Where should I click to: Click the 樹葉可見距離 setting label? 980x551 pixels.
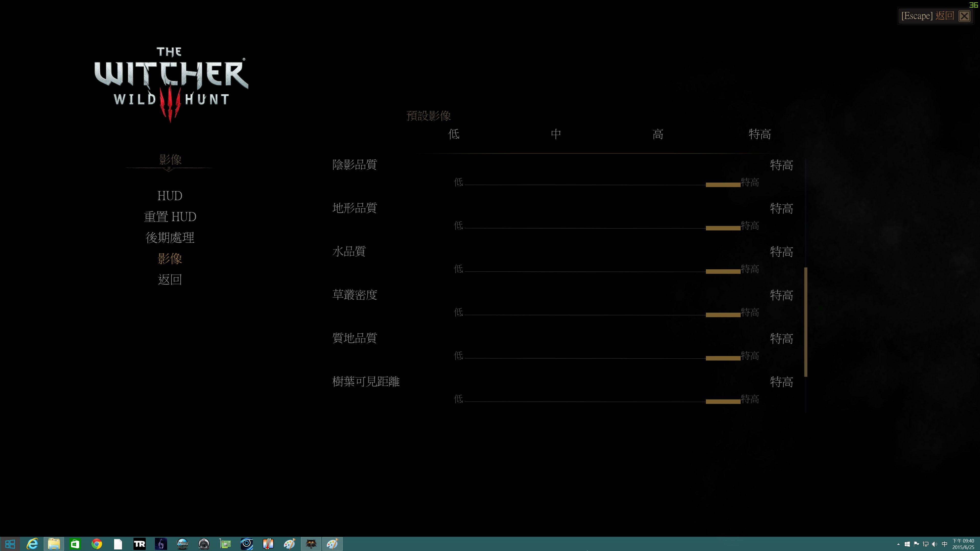[x=366, y=381]
